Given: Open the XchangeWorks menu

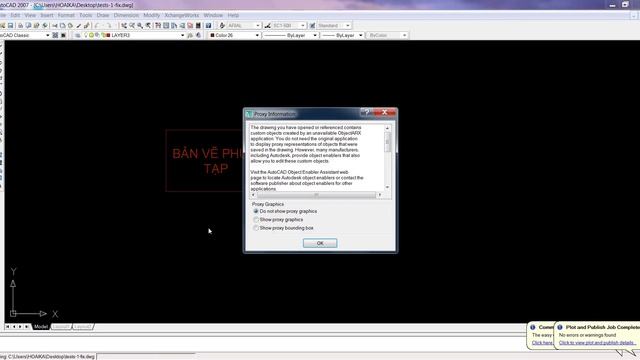Looking at the screenshot, I should pos(182,15).
